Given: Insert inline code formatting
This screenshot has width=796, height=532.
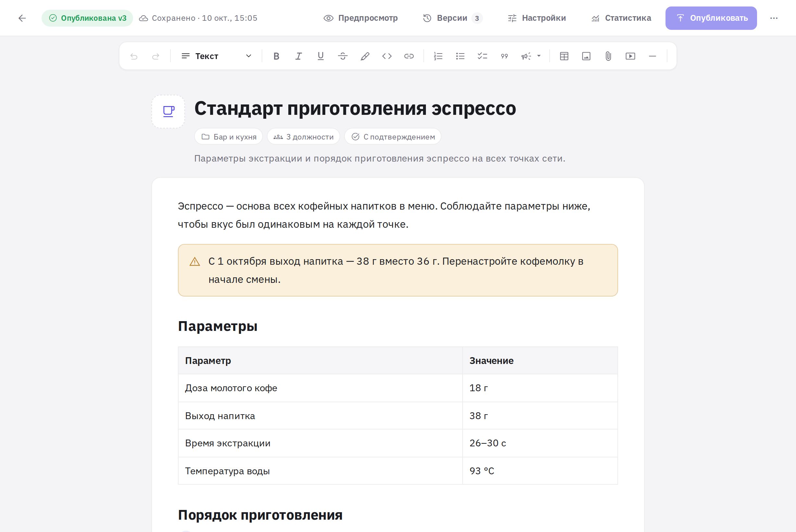Looking at the screenshot, I should tap(387, 56).
